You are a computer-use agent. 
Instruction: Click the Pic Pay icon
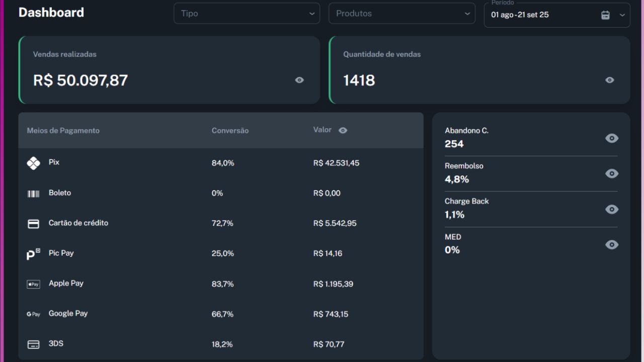[33, 253]
